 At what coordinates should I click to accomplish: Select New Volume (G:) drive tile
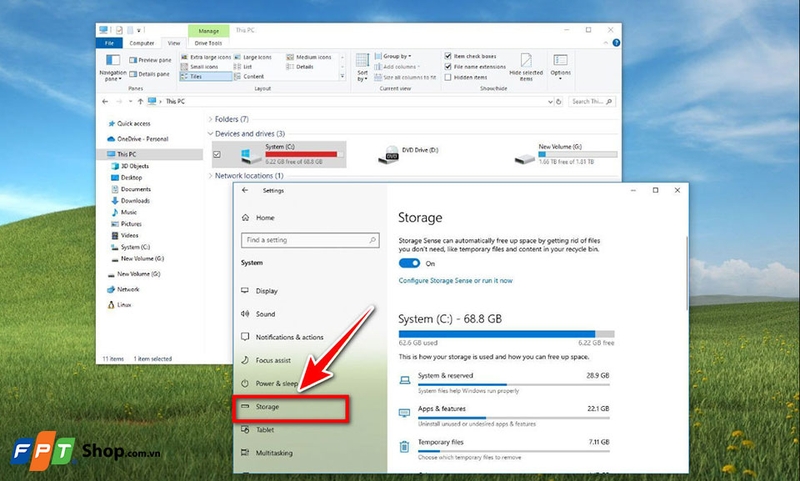566,155
